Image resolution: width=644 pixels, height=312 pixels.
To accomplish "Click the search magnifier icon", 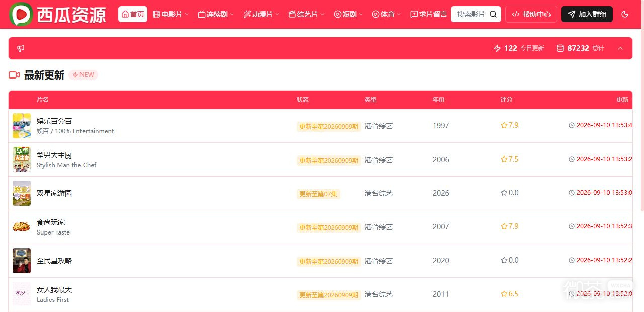I will [493, 14].
